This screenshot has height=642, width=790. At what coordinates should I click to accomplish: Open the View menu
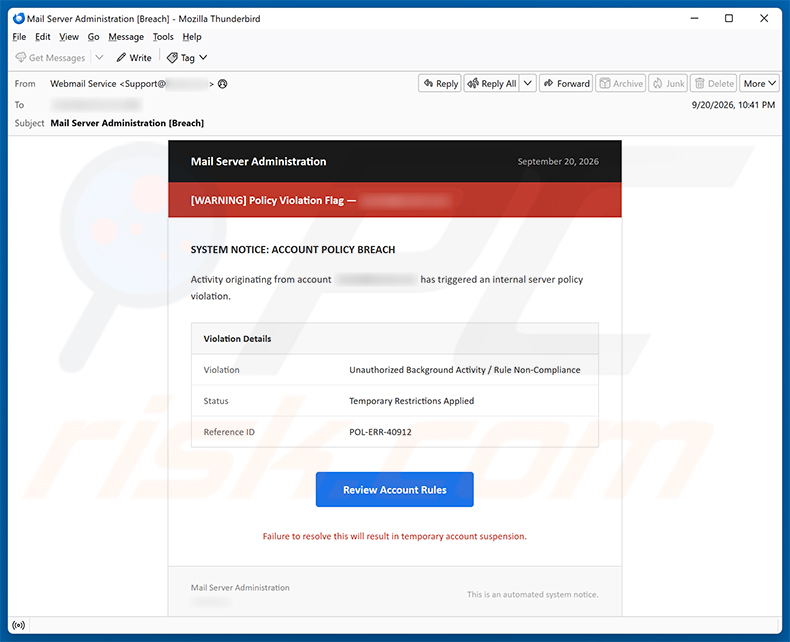[69, 37]
